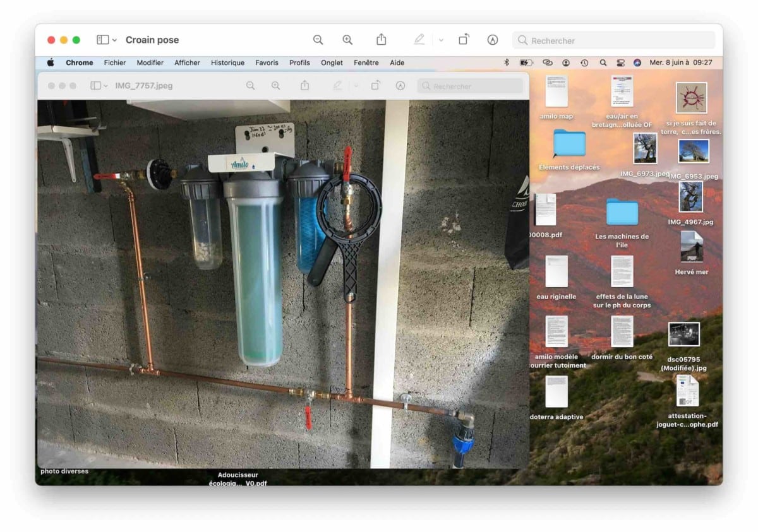
Task: Select the attestation-joguet PDF file
Action: (x=687, y=391)
